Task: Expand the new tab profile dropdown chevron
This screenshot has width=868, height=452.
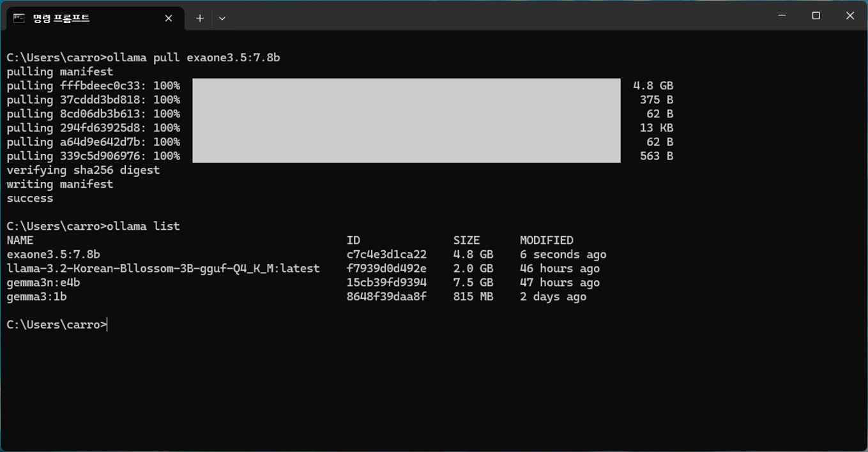Action: click(x=222, y=19)
